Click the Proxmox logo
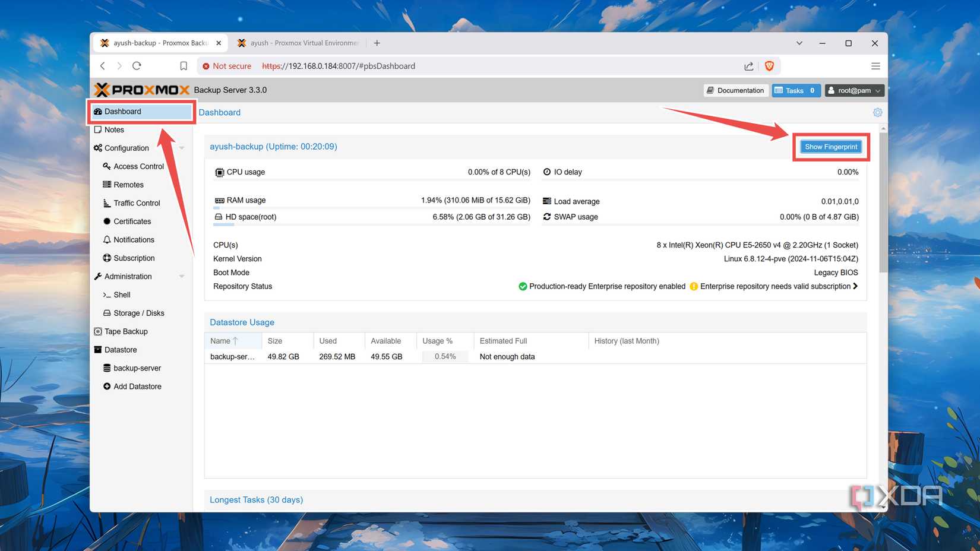The image size is (980, 551). point(142,90)
